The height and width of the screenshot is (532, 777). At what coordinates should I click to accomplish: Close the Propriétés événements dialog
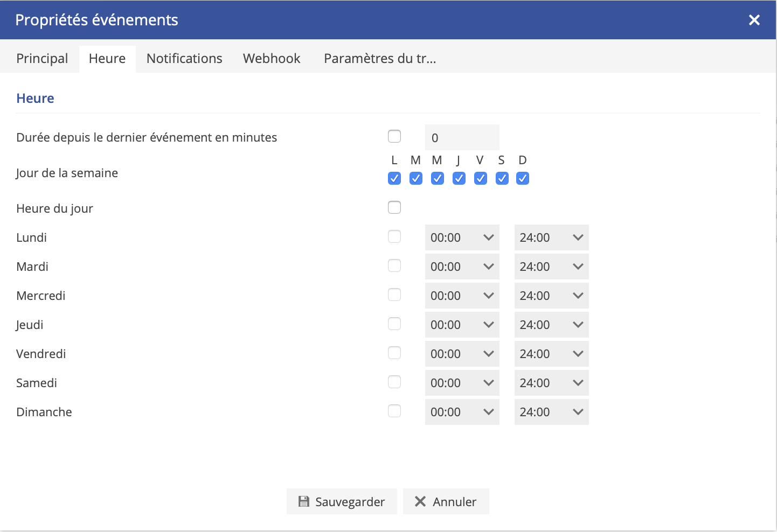point(754,20)
